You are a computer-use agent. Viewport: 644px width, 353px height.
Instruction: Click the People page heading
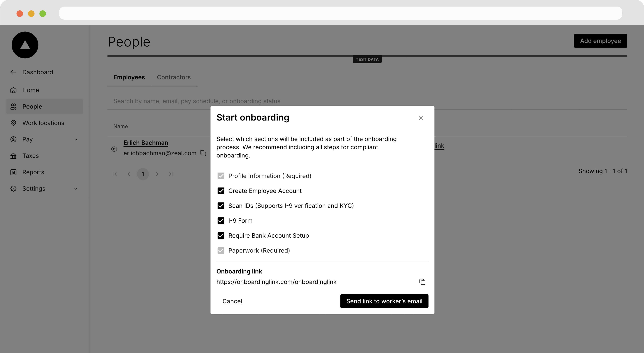click(x=129, y=42)
